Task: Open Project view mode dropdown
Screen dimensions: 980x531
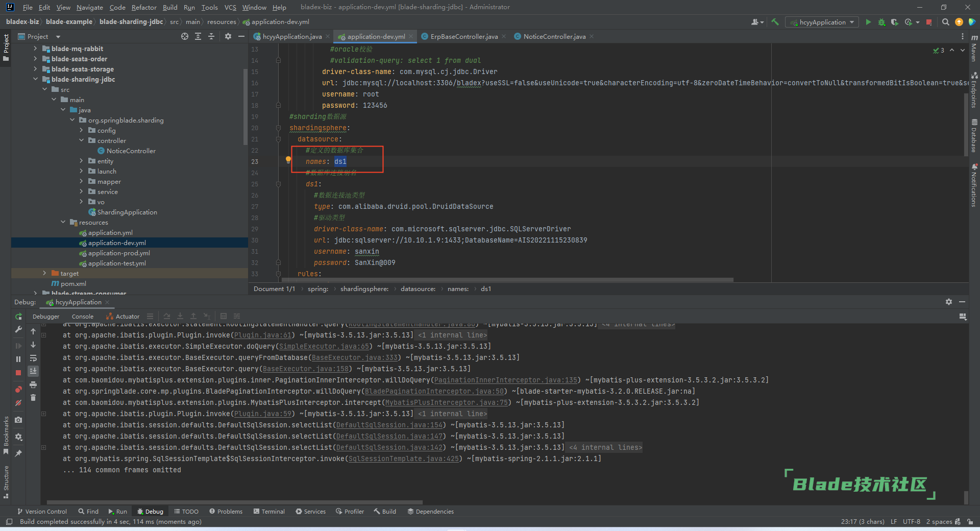Action: click(39, 36)
